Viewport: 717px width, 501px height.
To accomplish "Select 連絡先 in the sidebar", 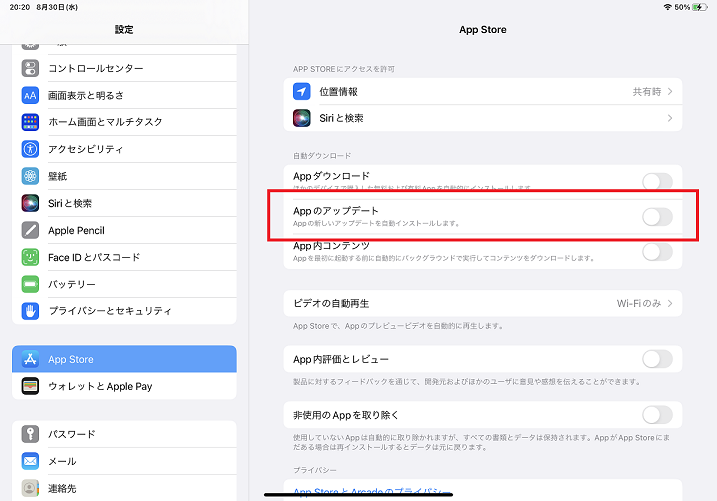I will pos(124,488).
